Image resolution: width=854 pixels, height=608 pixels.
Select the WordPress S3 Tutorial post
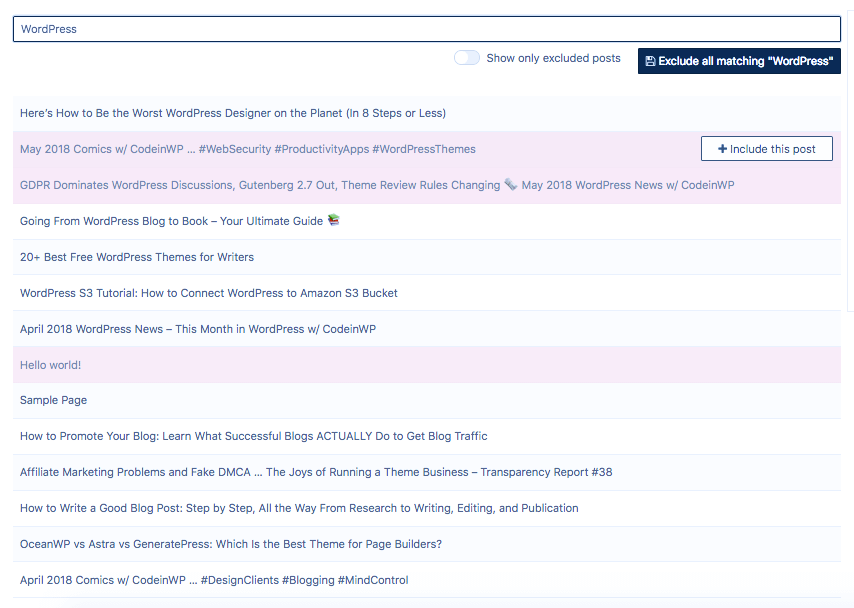click(209, 293)
